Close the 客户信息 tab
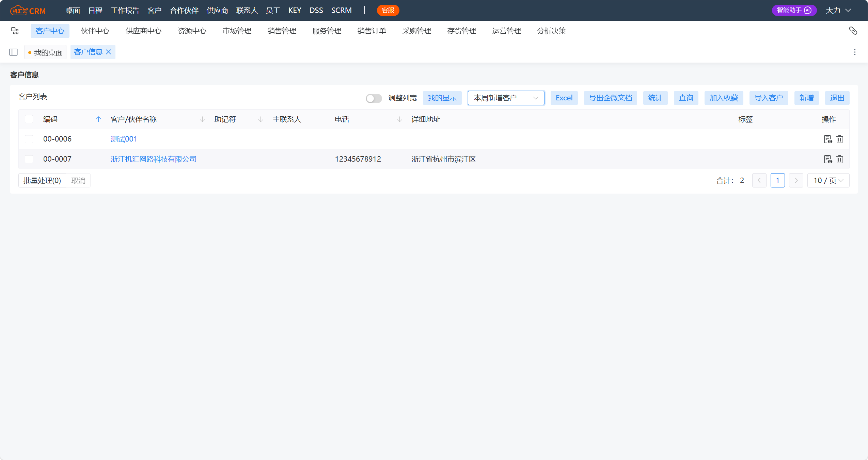Viewport: 868px width, 460px height. pos(109,52)
